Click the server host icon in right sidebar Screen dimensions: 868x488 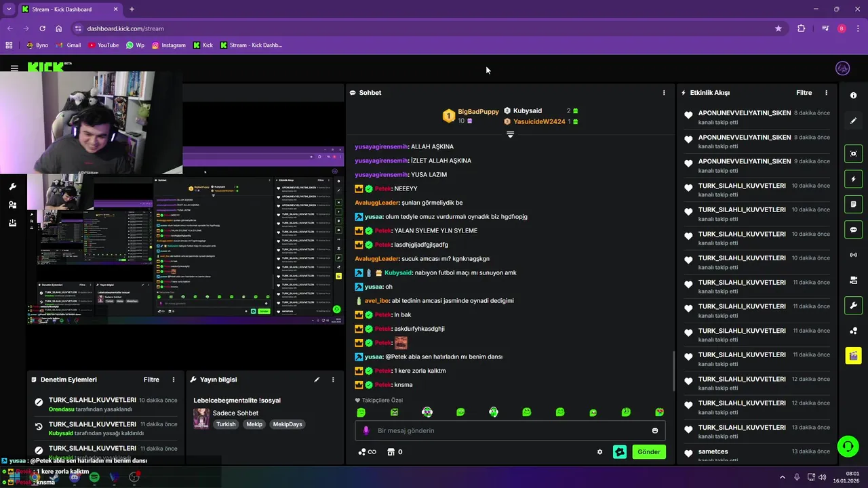tap(853, 280)
